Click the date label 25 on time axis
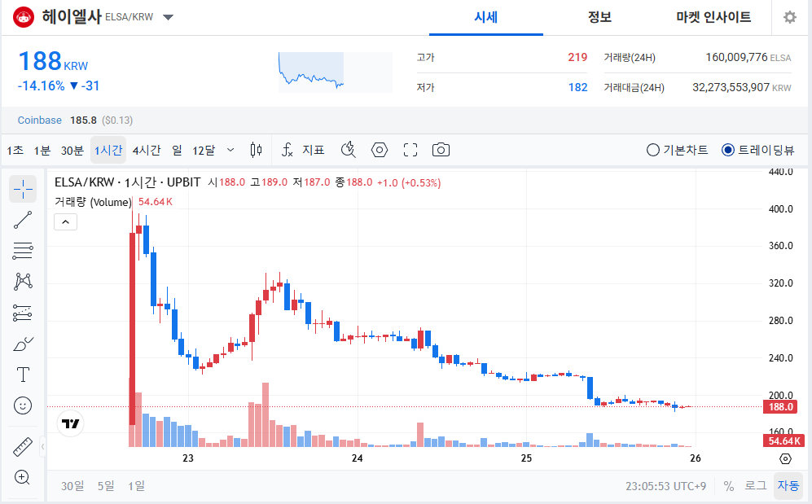The width and height of the screenshot is (812, 504). [x=526, y=458]
